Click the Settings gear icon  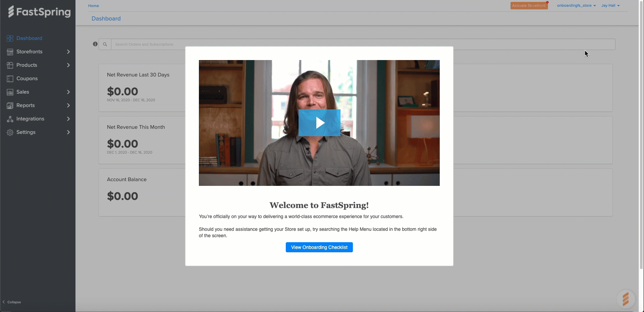point(10,132)
